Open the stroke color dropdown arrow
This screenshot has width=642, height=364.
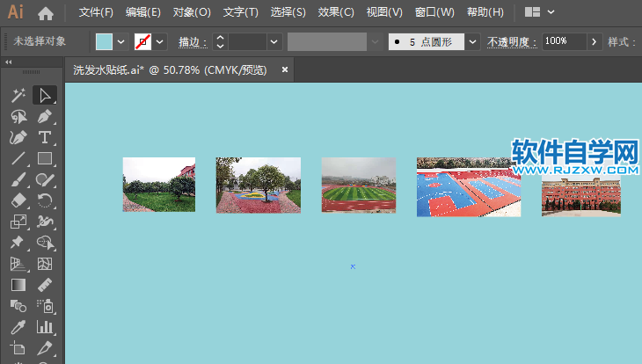[x=160, y=42]
